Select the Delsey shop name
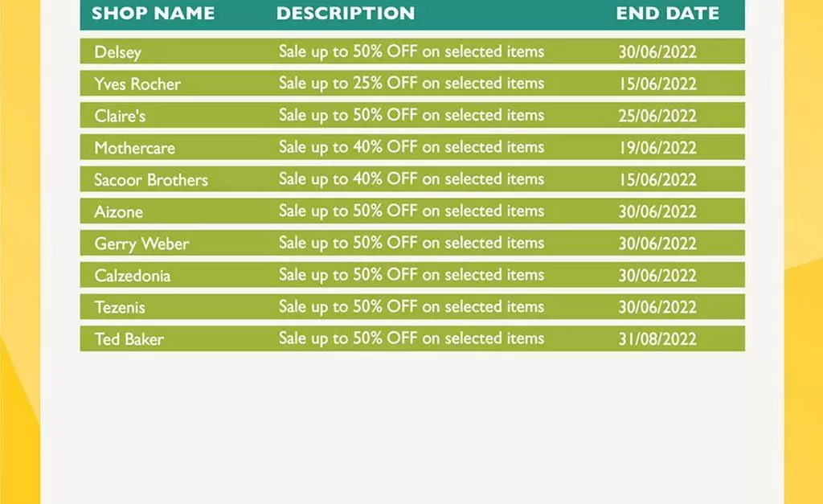The width and height of the screenshot is (823, 504). point(117,52)
